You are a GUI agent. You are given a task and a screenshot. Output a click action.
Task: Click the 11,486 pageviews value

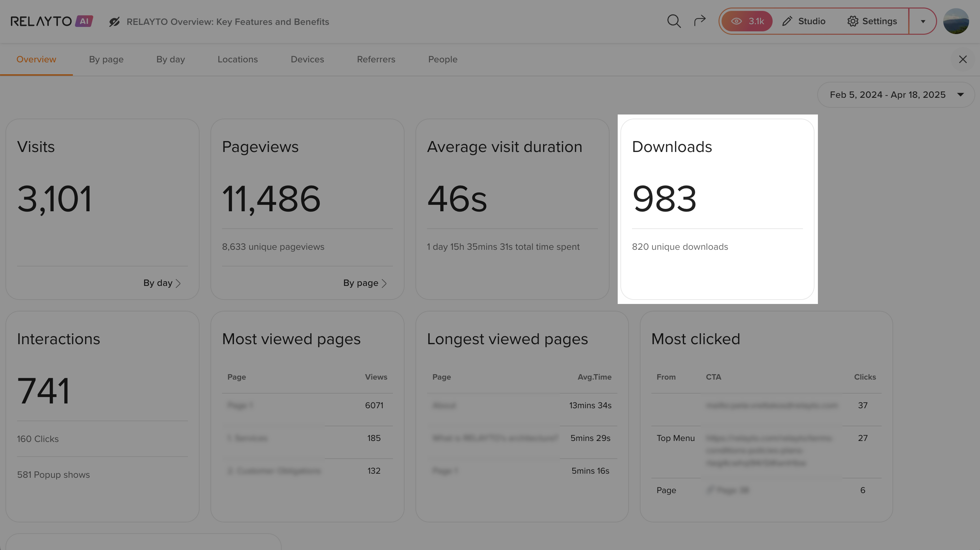tap(271, 199)
